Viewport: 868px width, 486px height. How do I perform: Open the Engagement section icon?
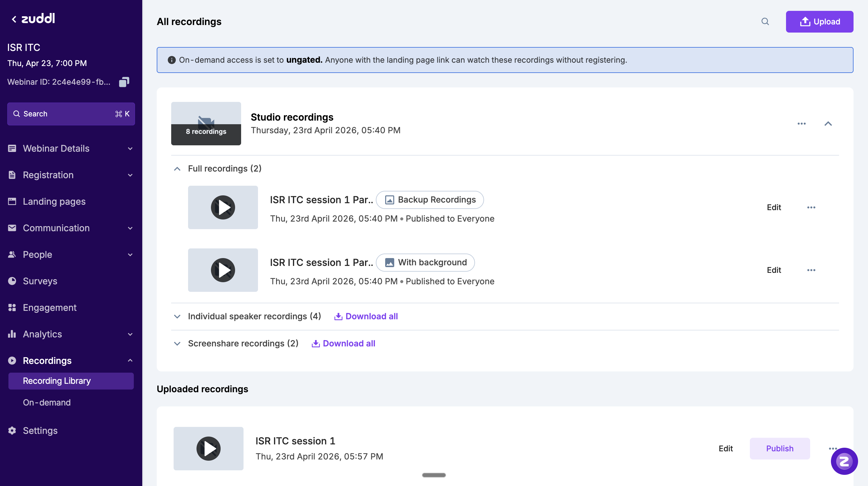pos(12,308)
